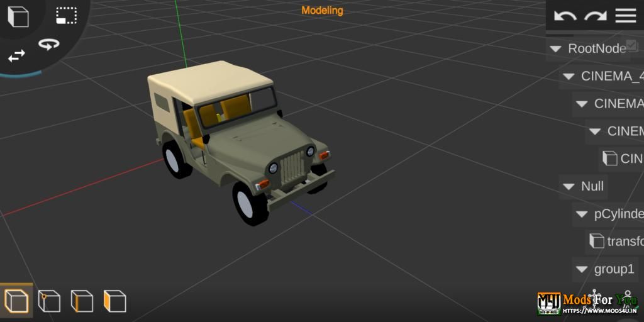Screen dimensions: 644x322
Task: Choose the rotate tool
Action: click(x=49, y=44)
